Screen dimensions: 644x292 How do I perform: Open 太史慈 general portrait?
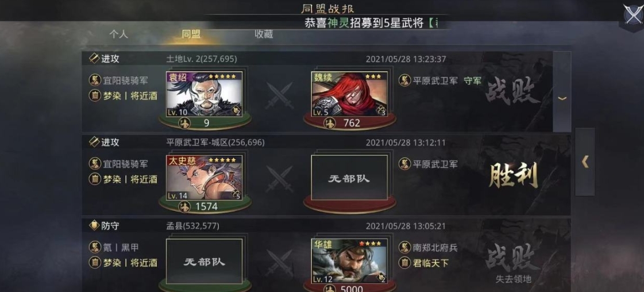[x=204, y=178]
